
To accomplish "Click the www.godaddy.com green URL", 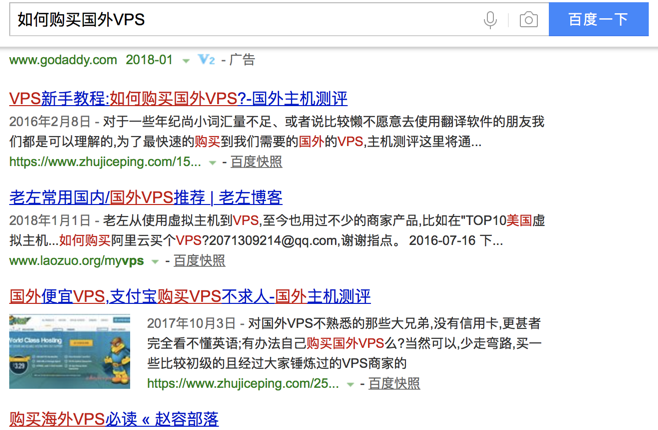I will tap(63, 60).
